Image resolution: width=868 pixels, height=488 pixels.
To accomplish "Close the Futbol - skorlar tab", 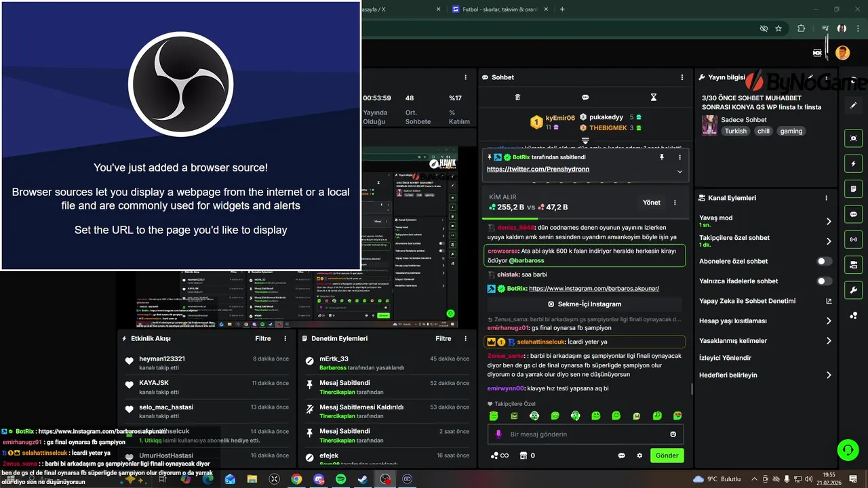I will tap(545, 9).
